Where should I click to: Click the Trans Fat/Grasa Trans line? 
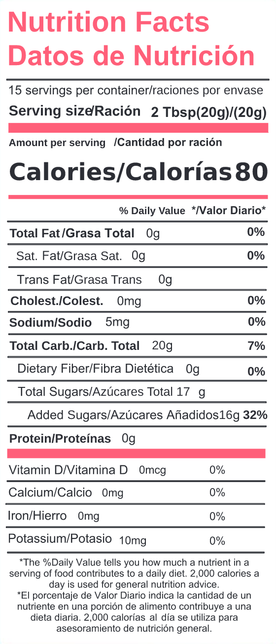[95, 280]
